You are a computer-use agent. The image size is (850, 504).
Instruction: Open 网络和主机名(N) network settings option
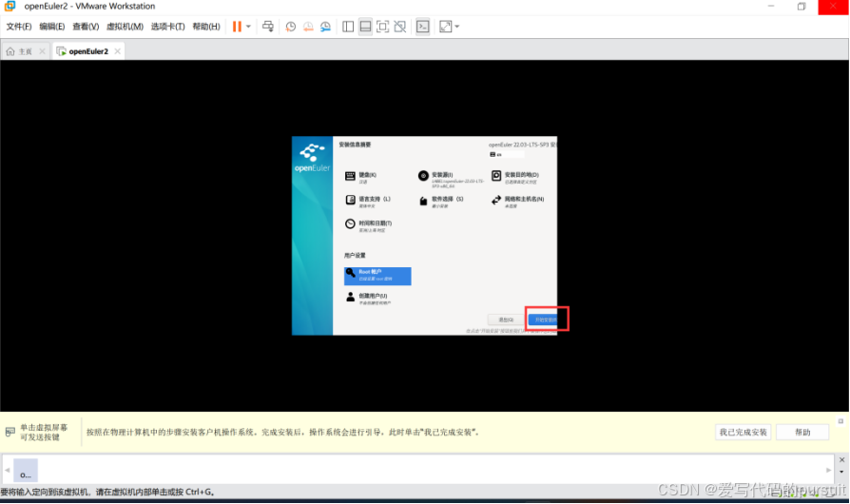tap(517, 201)
